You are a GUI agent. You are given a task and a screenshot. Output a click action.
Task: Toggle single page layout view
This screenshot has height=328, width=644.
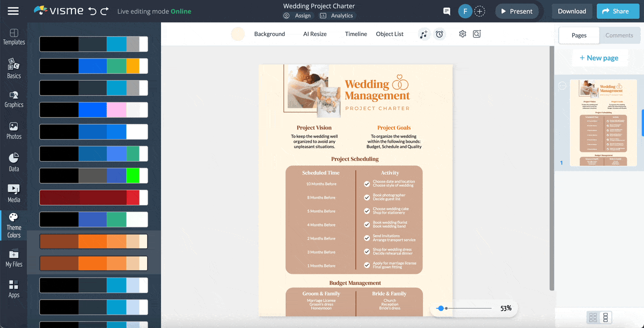click(606, 317)
